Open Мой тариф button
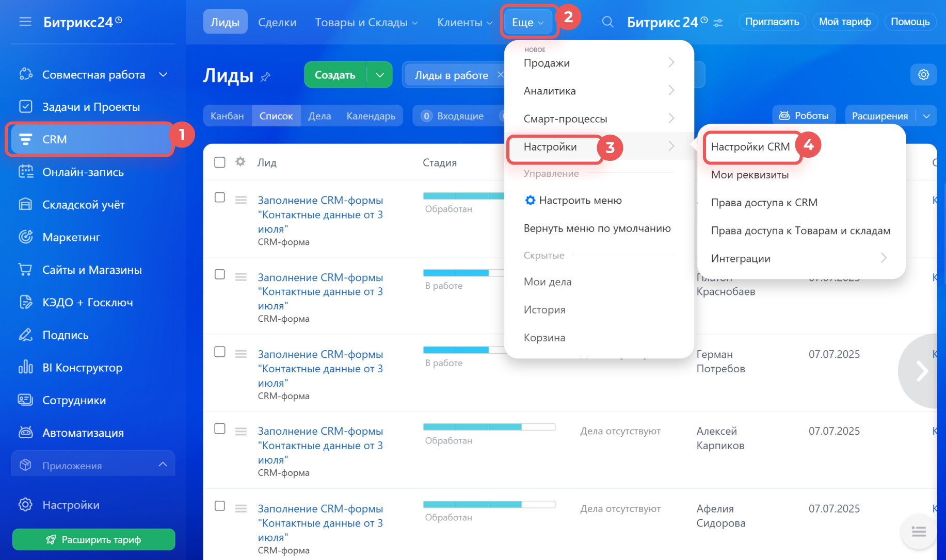 [845, 22]
